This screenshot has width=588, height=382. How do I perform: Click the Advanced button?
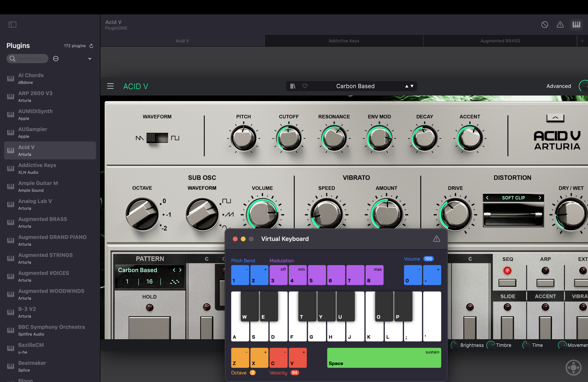[x=558, y=86]
